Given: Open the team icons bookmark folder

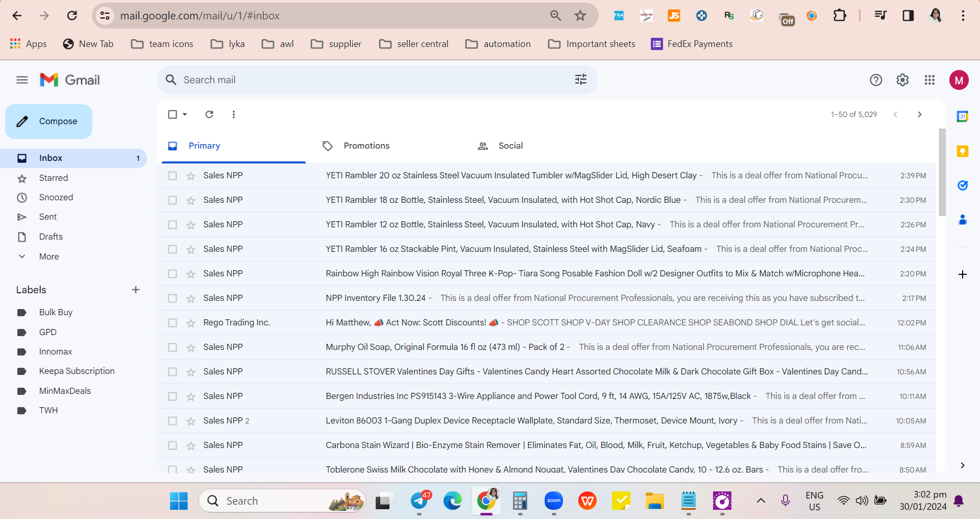Looking at the screenshot, I should pos(162,44).
